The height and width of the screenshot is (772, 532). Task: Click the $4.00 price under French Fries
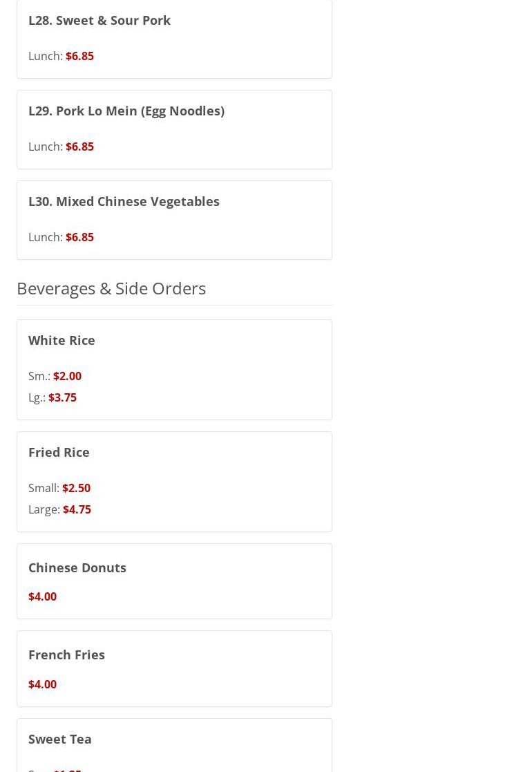(x=42, y=684)
